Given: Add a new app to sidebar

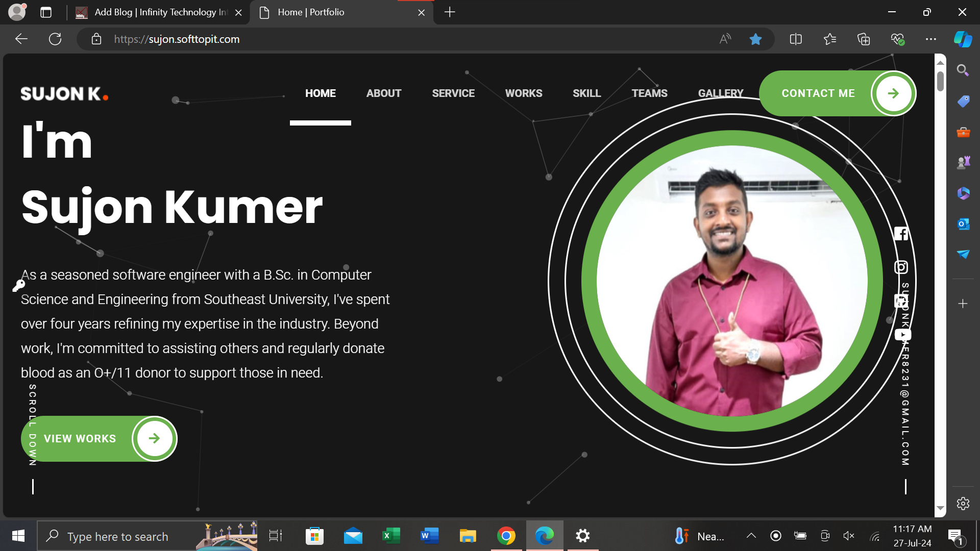Looking at the screenshot, I should click(963, 304).
